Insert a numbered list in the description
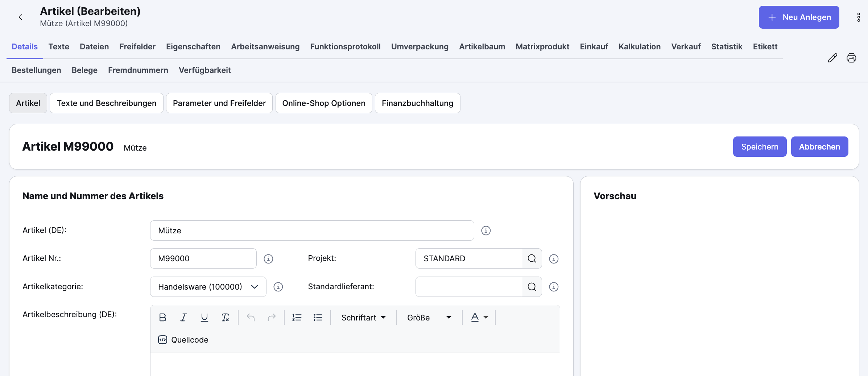868x376 pixels. (297, 317)
